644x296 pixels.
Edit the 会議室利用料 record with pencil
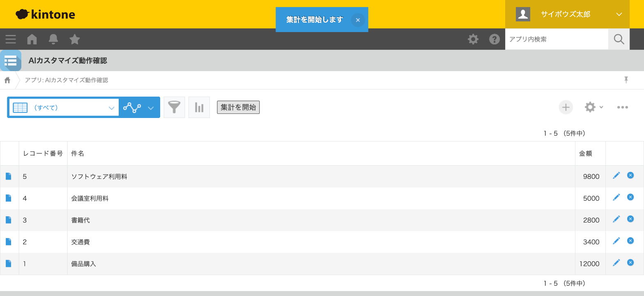[616, 197]
